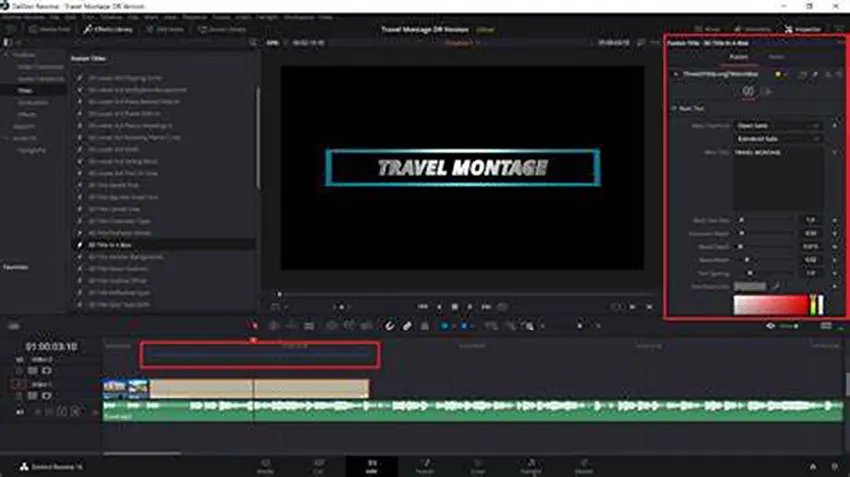Mute Audio 1 track with M button
Screen dimensions: 850x477
point(75,412)
